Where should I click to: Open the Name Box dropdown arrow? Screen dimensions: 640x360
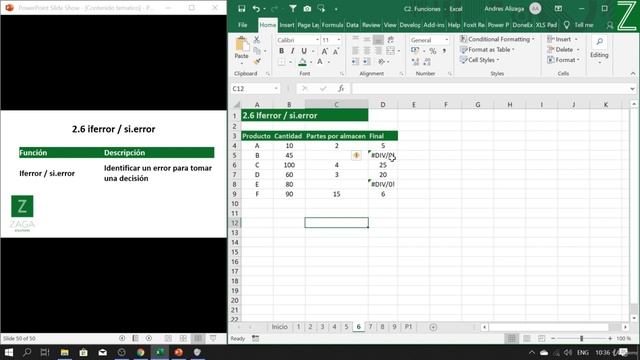(x=276, y=89)
